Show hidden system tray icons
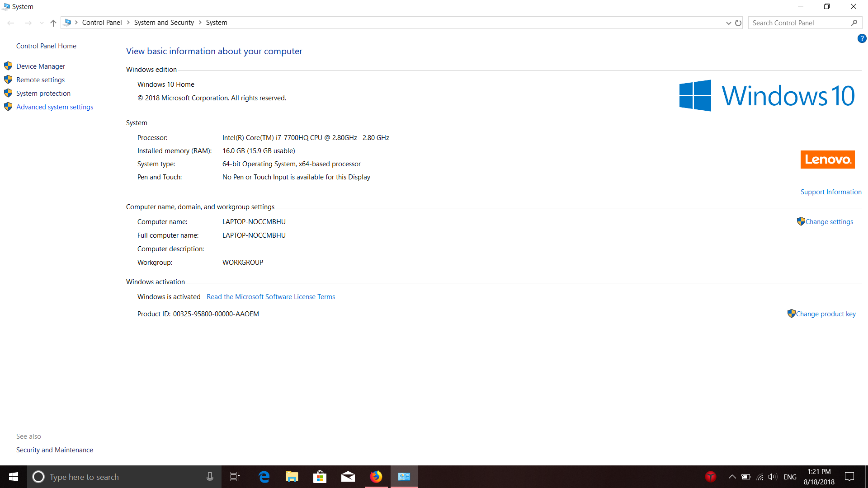 tap(732, 477)
